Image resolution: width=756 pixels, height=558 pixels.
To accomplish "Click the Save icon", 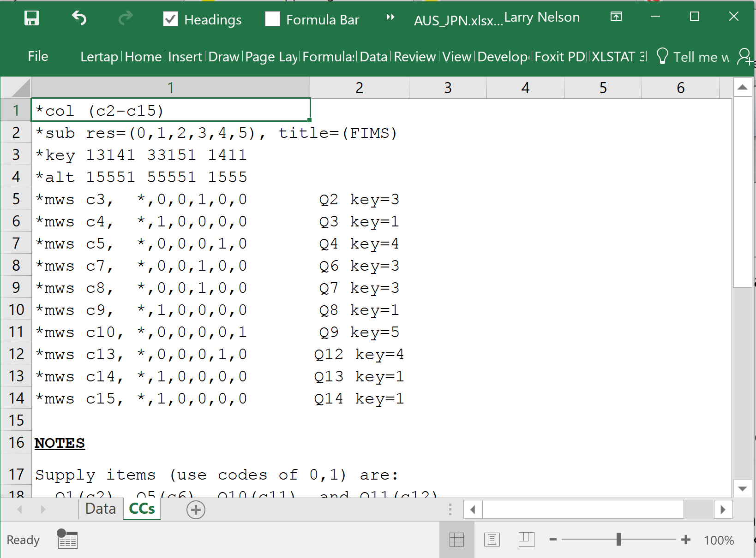I will coord(31,18).
